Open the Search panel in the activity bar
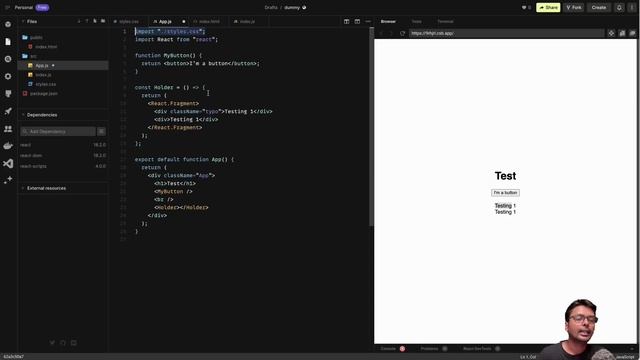This screenshot has height=360, width=640. 8,59
